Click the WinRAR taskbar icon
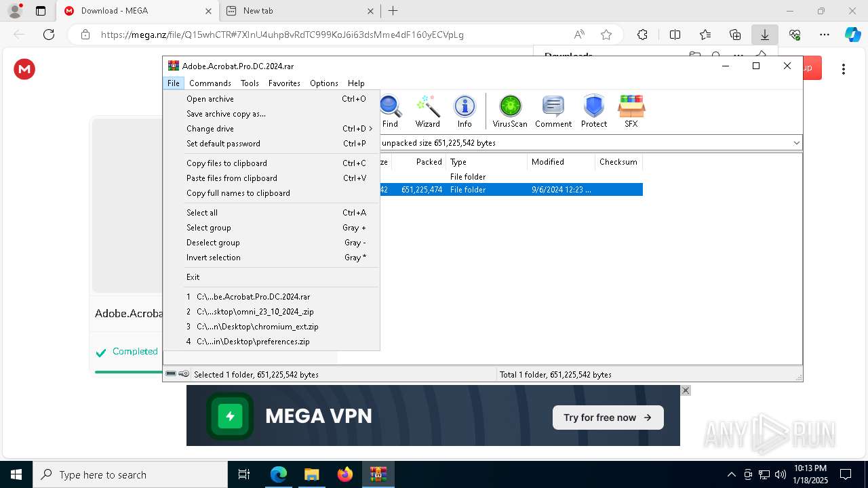The width and height of the screenshot is (868, 488). (x=378, y=474)
